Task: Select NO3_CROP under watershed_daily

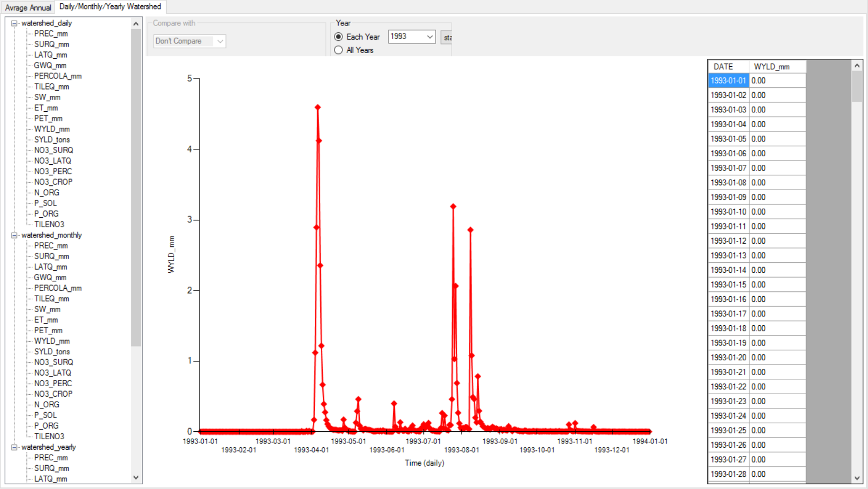Action: (53, 182)
